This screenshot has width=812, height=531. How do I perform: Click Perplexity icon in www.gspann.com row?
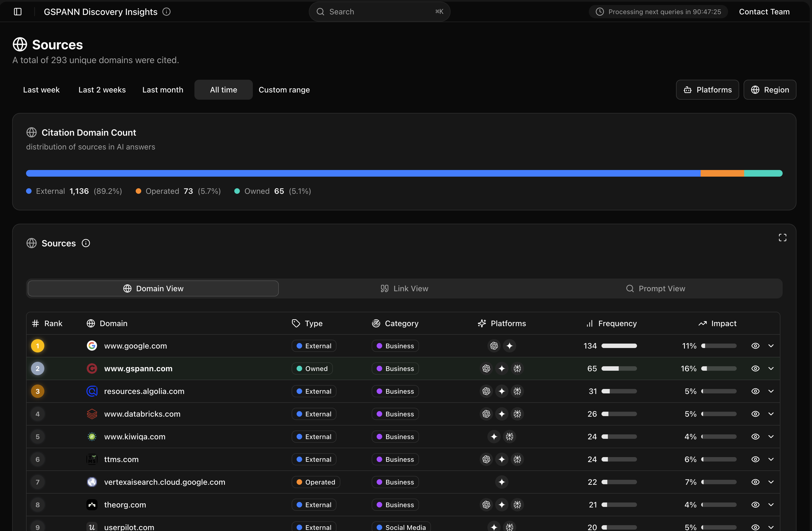tap(517, 368)
